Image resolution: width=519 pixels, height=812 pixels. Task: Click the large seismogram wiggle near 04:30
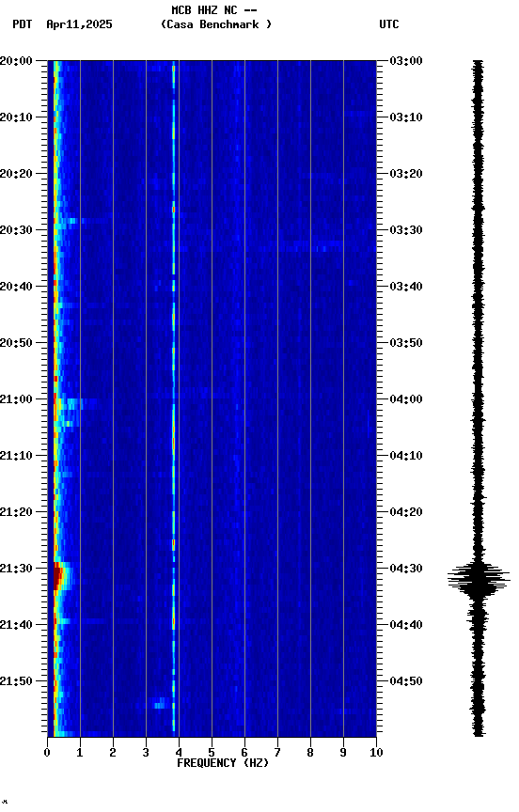pyautogui.click(x=479, y=577)
